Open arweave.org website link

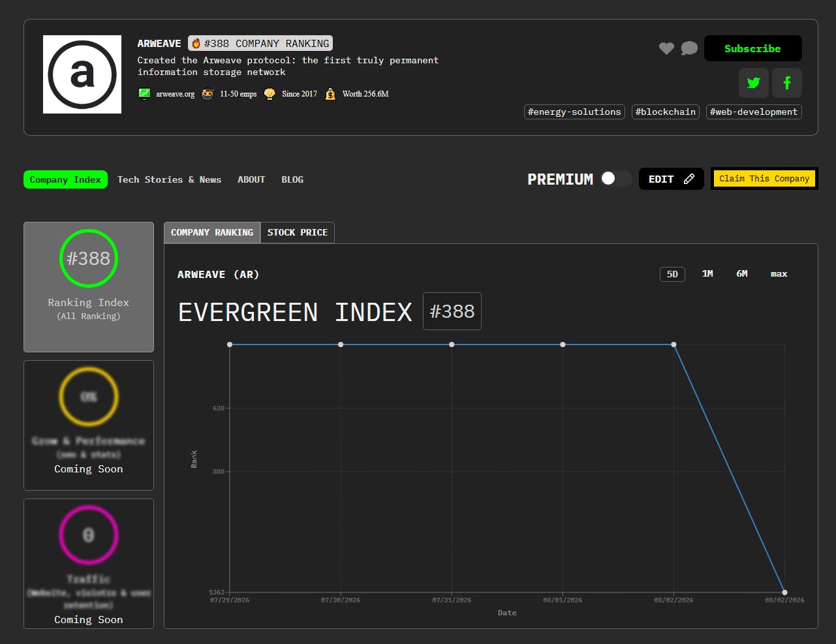pos(175,94)
